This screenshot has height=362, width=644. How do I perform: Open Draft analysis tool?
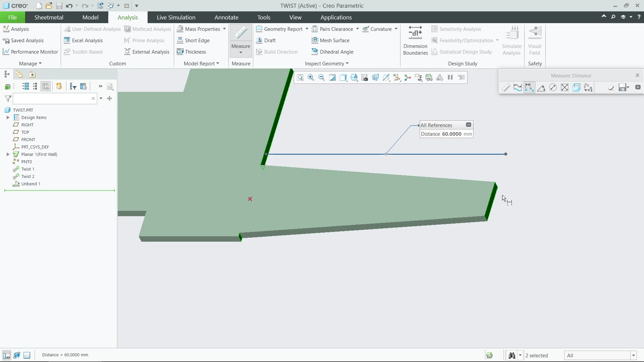pyautogui.click(x=266, y=41)
